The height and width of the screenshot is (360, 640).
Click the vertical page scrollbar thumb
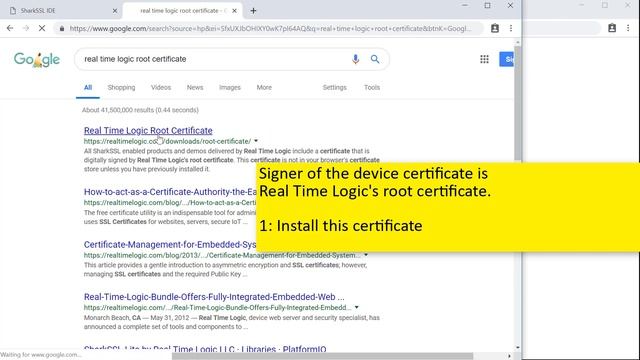[x=518, y=103]
